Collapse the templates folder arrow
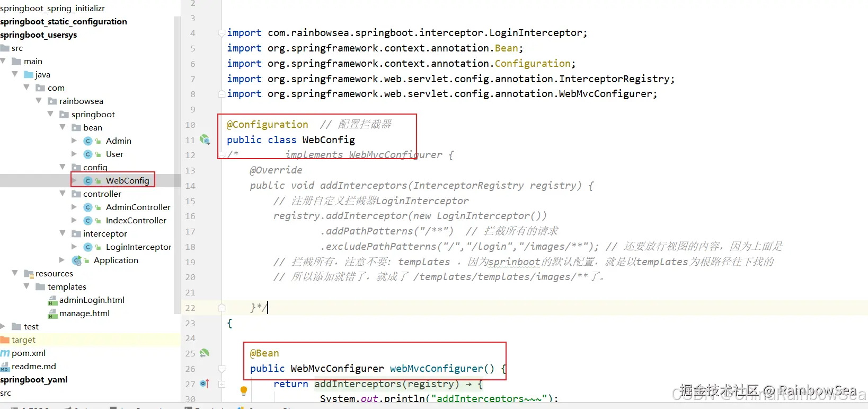868x409 pixels. point(26,286)
